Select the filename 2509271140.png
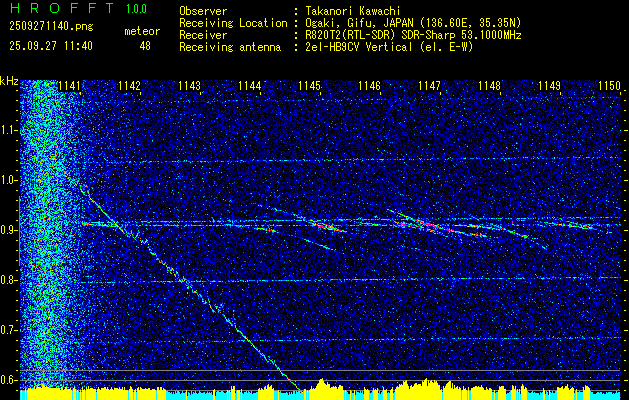This screenshot has width=629, height=400. (x=51, y=27)
